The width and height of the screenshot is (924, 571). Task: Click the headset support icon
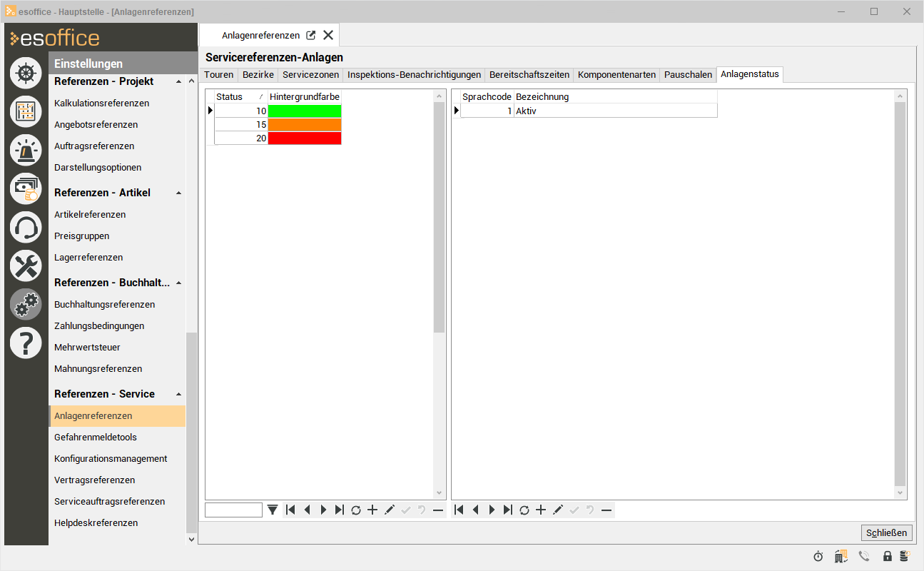26,228
